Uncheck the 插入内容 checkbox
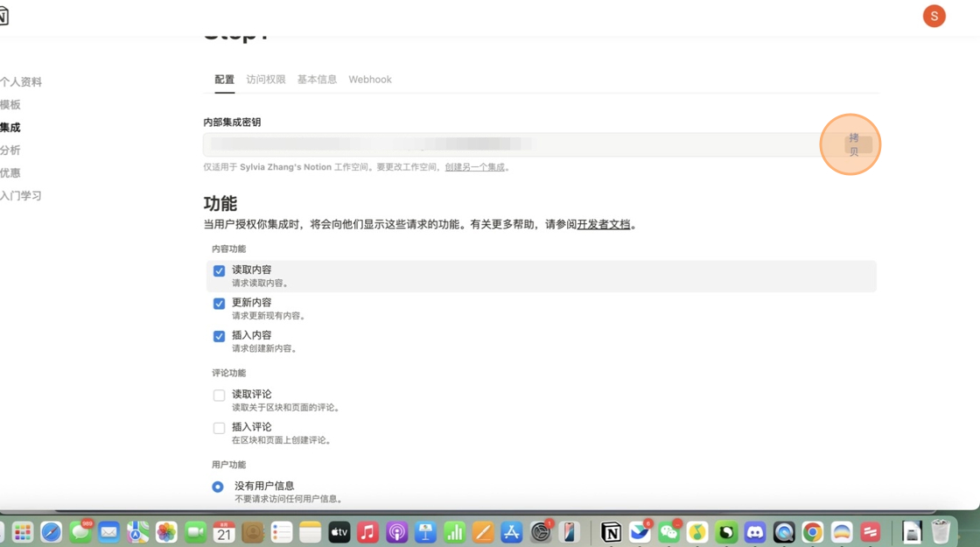The width and height of the screenshot is (980, 547). click(219, 336)
